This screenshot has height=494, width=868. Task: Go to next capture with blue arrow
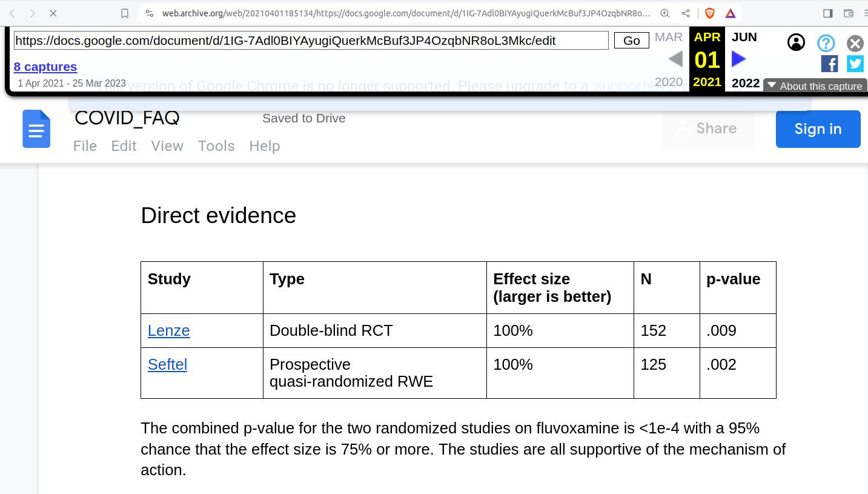738,59
